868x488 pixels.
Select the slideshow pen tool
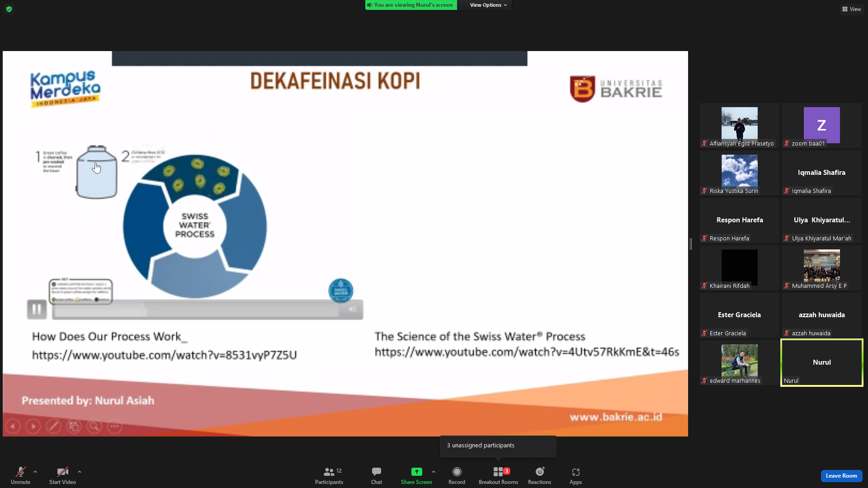pyautogui.click(x=53, y=426)
